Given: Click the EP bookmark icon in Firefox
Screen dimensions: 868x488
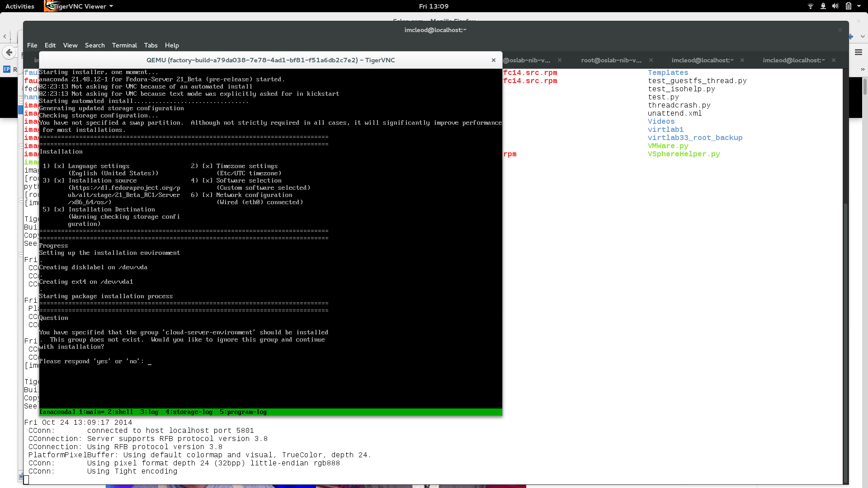Looking at the screenshot, I should 7,69.
